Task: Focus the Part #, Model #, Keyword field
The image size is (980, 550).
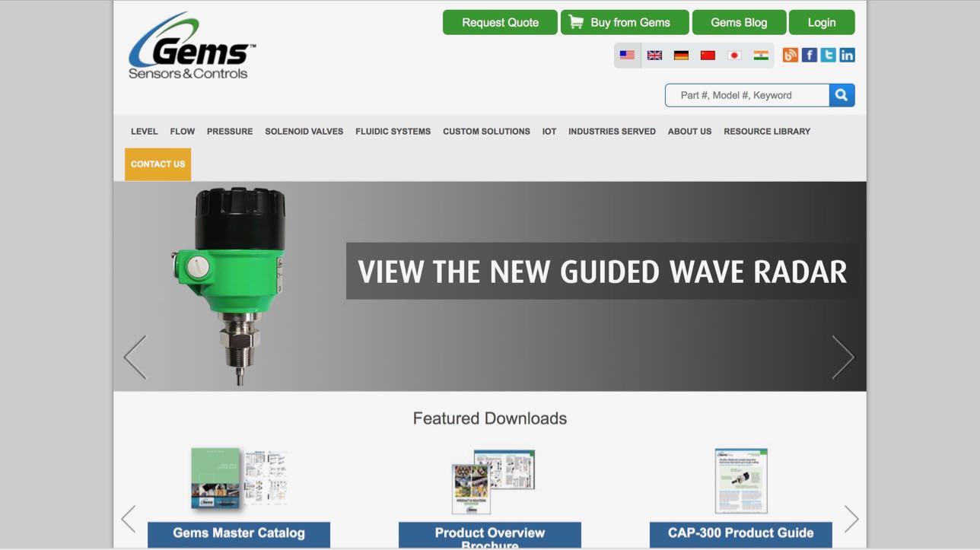Action: pos(747,95)
